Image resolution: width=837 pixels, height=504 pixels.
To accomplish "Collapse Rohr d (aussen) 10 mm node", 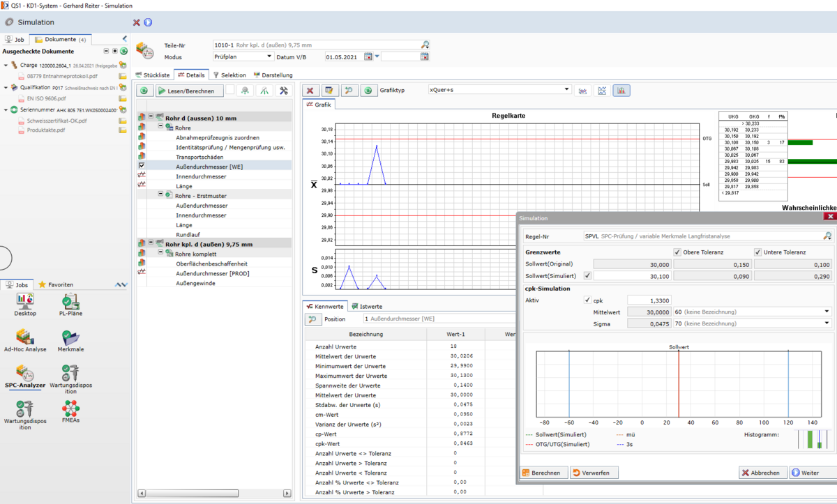I will pyautogui.click(x=151, y=116).
